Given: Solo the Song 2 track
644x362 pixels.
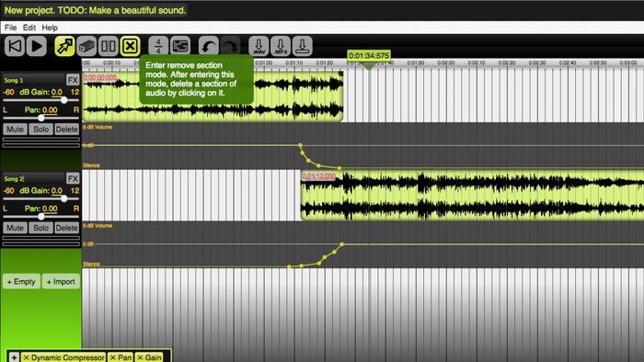Looking at the screenshot, I should coord(40,228).
